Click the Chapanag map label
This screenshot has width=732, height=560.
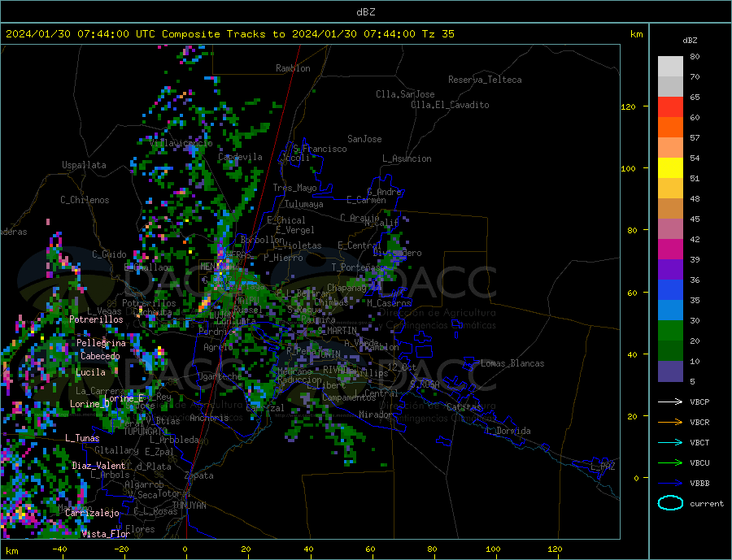[x=346, y=289]
